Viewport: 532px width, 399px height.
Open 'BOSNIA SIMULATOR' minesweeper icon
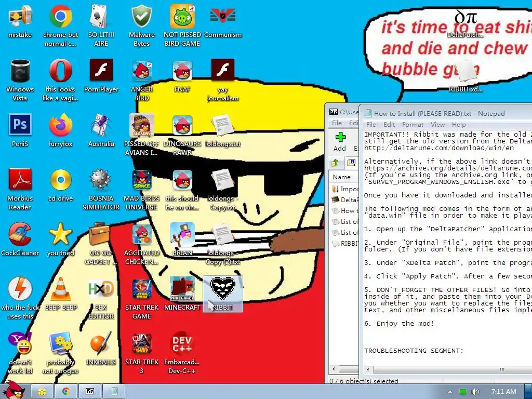101,189
